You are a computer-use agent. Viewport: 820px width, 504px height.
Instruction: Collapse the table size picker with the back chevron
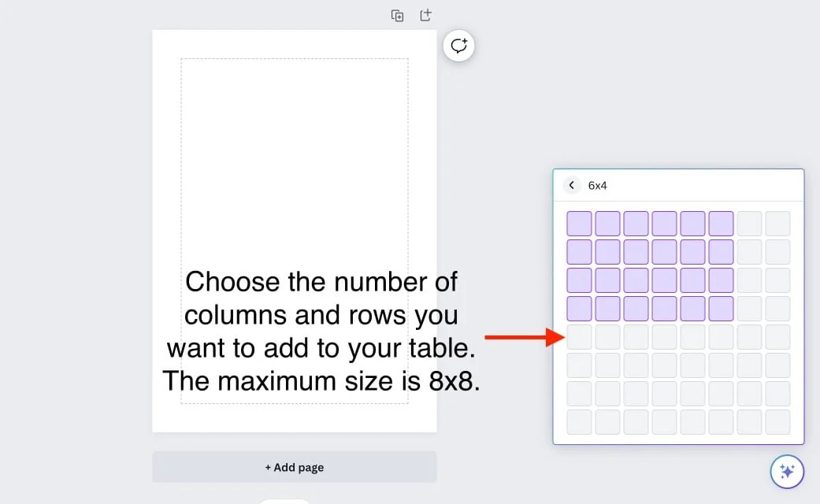click(x=572, y=185)
